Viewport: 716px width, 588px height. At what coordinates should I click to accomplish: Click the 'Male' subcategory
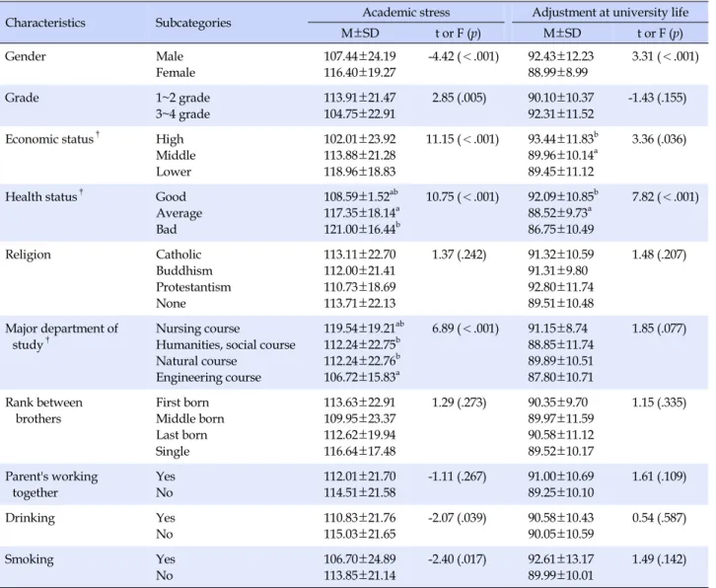pyautogui.click(x=170, y=56)
